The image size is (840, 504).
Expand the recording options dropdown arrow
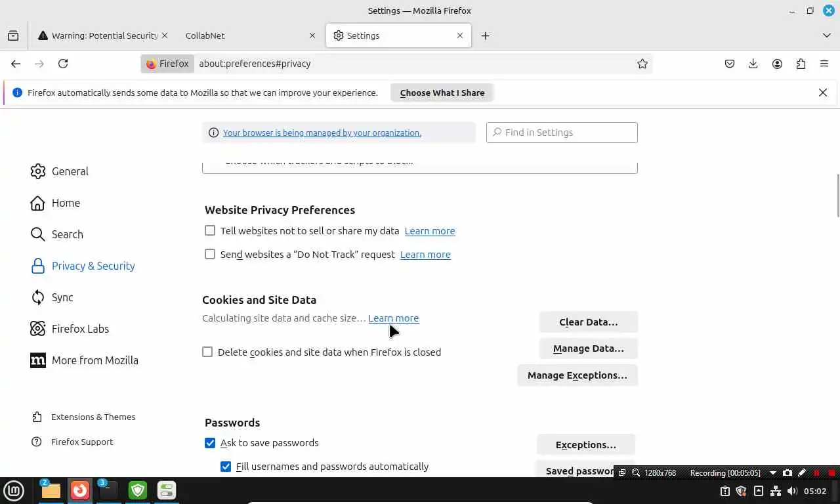click(x=772, y=472)
